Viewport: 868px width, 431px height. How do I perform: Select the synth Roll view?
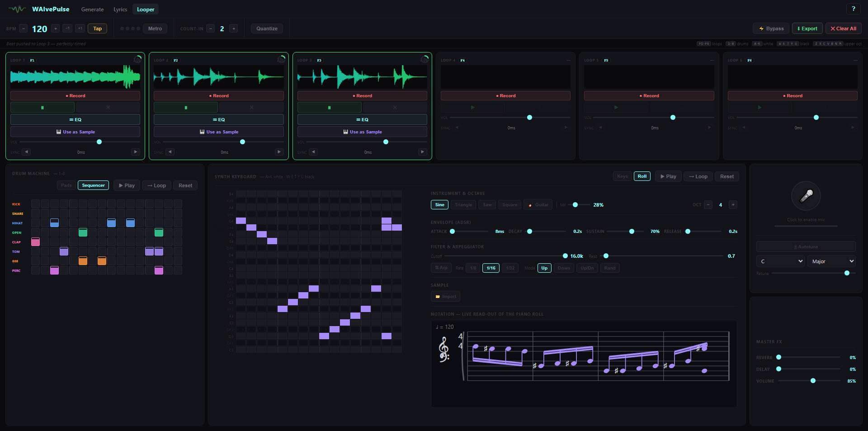642,176
